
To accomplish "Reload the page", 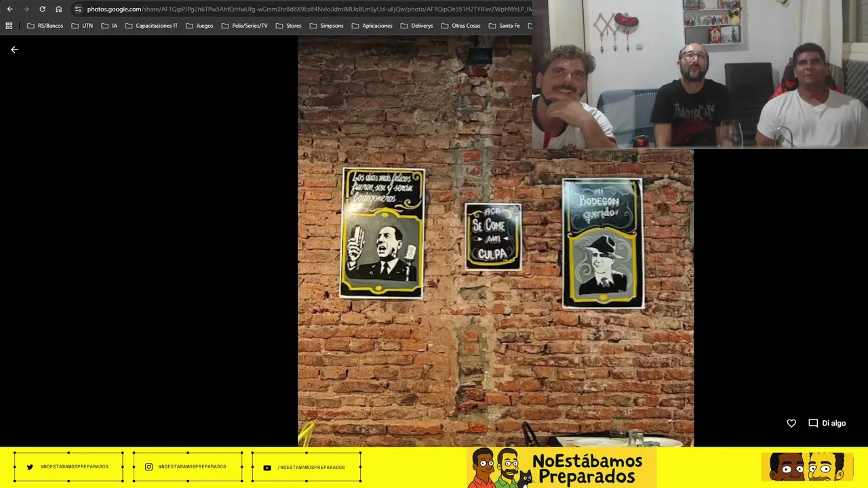I will [42, 9].
